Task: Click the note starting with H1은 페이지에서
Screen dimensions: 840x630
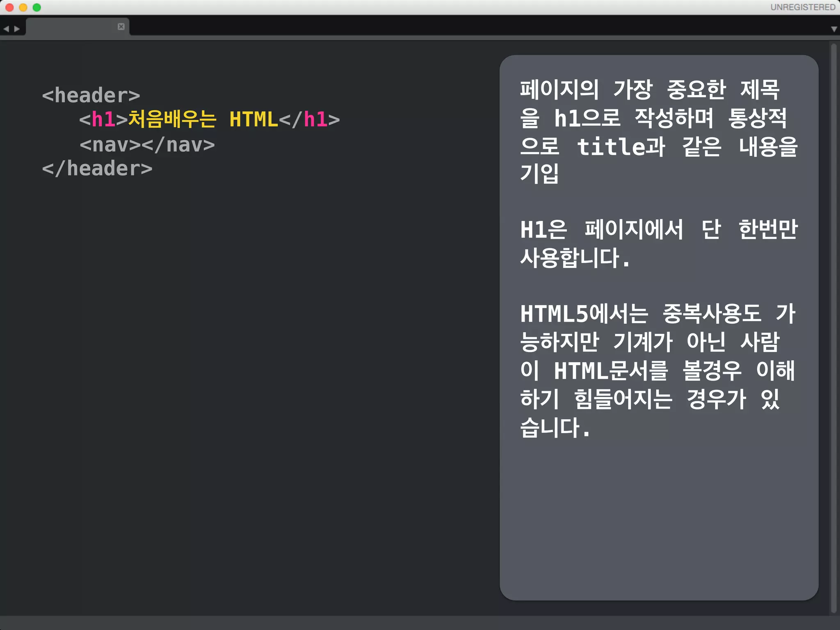Action: tap(659, 243)
